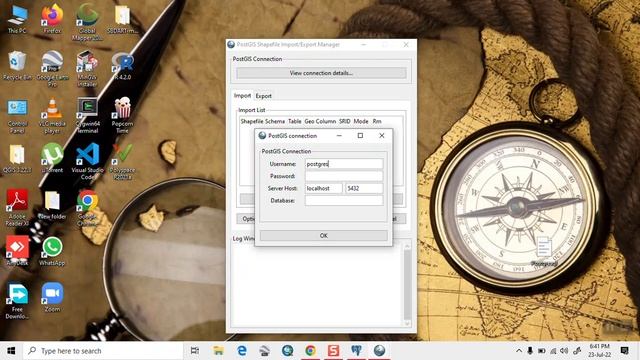This screenshot has height=360, width=640.
Task: Confirm connection with the OK button
Action: pyautogui.click(x=324, y=236)
